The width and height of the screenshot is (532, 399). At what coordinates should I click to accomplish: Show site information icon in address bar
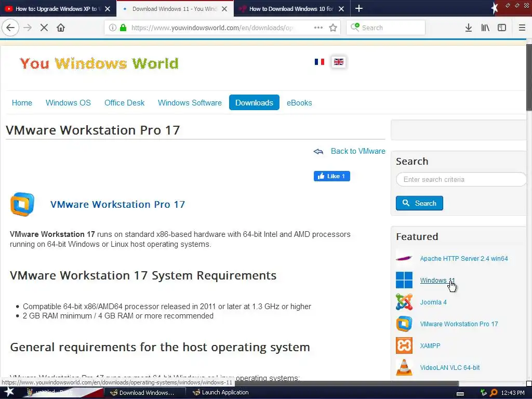point(112,28)
